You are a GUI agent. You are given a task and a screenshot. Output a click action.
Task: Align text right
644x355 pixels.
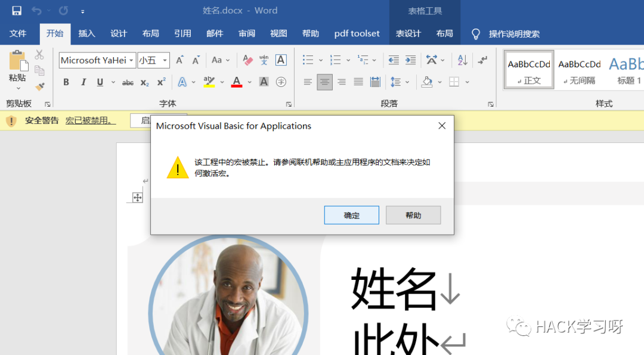pos(341,82)
